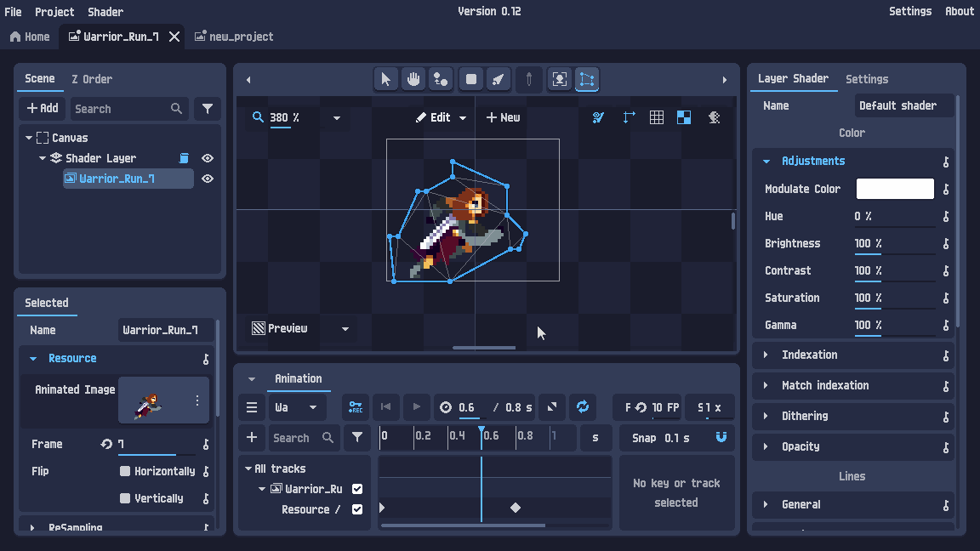The height and width of the screenshot is (551, 980).
Task: Collapse the Adjustments section
Action: pos(766,162)
